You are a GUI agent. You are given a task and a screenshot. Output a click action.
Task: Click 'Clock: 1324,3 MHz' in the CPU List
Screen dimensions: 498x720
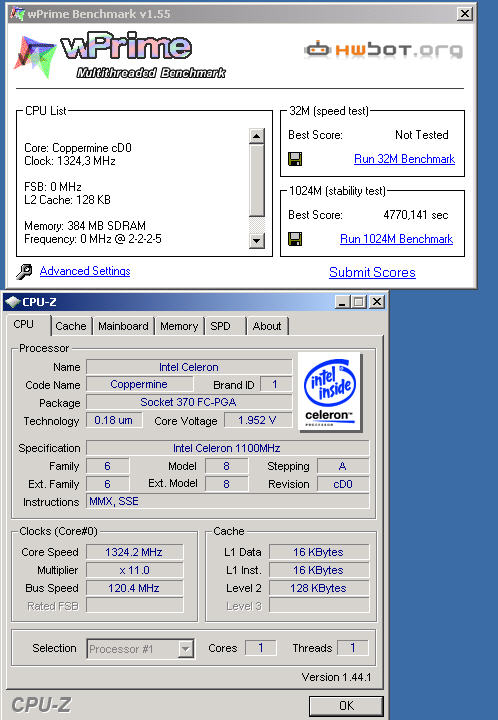[70, 161]
